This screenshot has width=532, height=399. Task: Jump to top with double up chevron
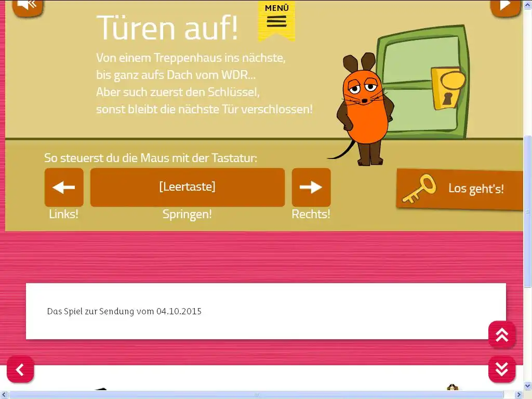(x=502, y=335)
